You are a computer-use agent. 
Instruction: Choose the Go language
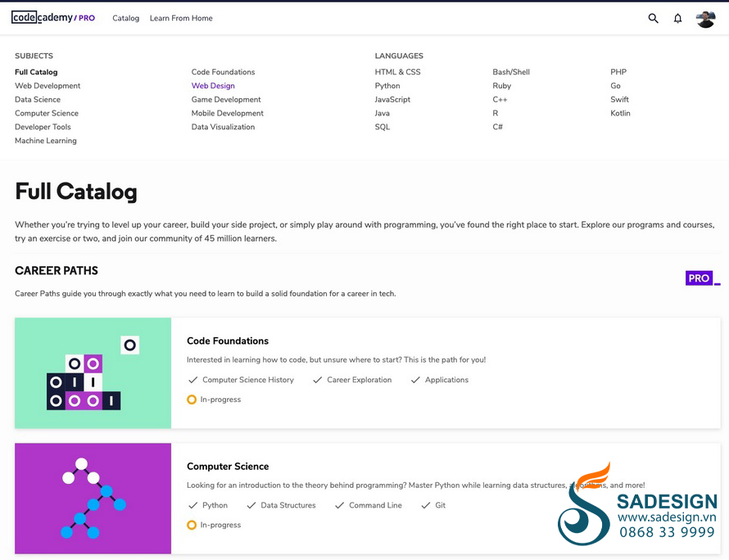[615, 85]
